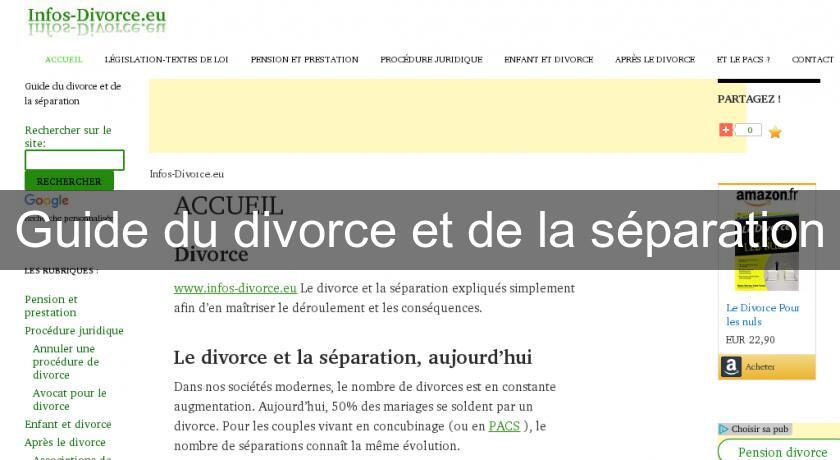Open the PACS link in the paragraph
840x460 pixels.
tap(503, 426)
